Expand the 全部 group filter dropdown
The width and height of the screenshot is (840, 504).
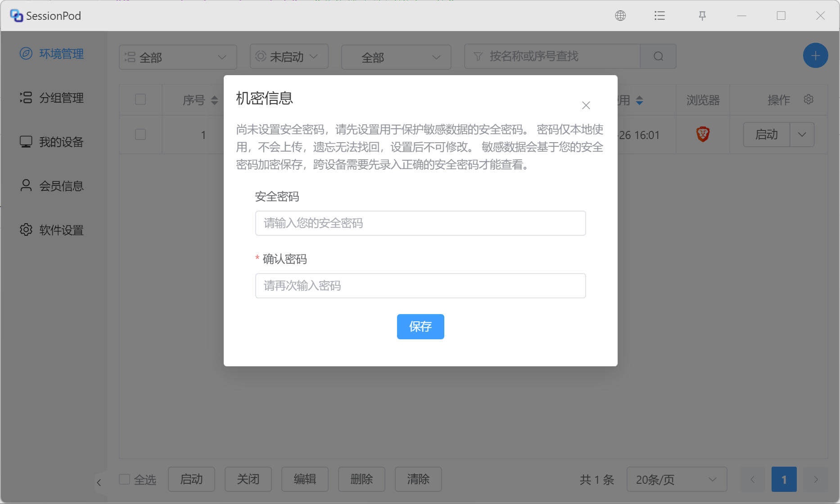tap(178, 57)
